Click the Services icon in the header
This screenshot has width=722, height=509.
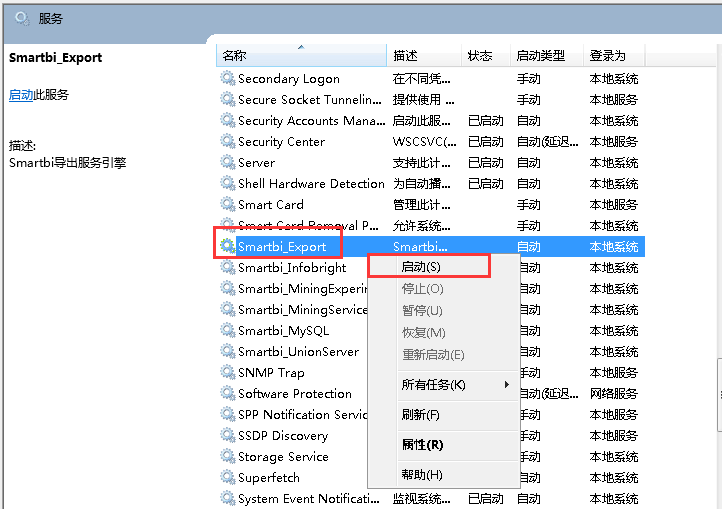22,18
